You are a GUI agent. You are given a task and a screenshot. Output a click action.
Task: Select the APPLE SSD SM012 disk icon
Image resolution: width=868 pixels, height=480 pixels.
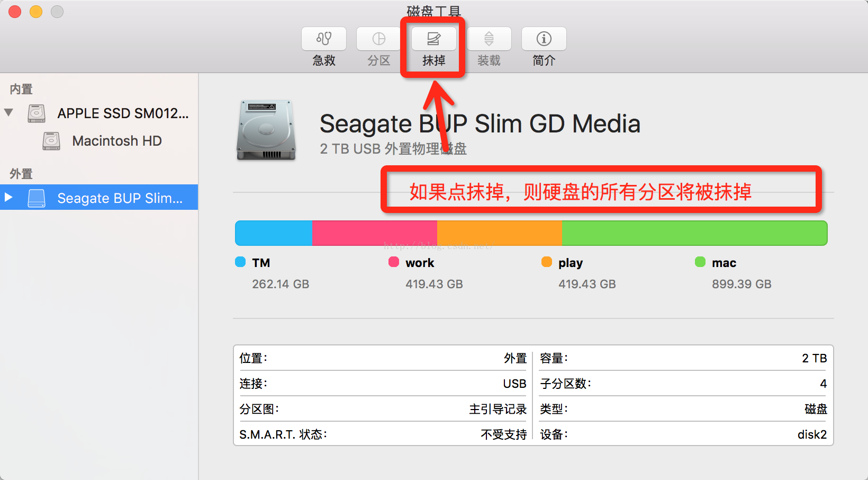coord(37,113)
